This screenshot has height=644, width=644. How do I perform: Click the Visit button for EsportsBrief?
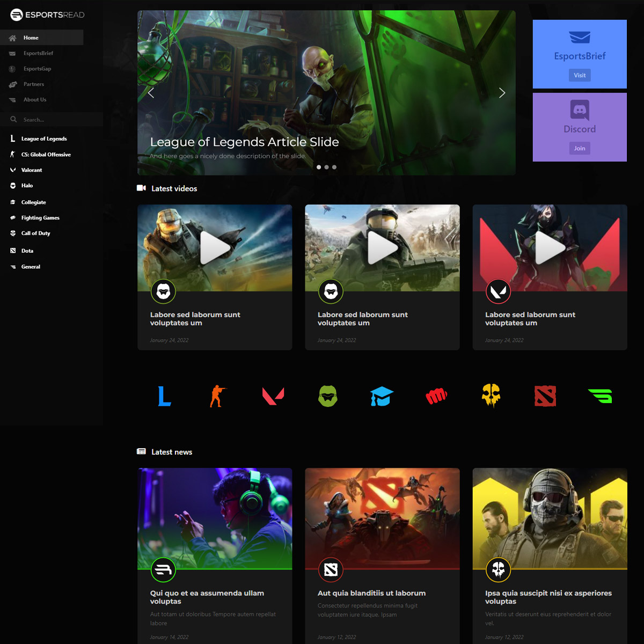tap(580, 75)
